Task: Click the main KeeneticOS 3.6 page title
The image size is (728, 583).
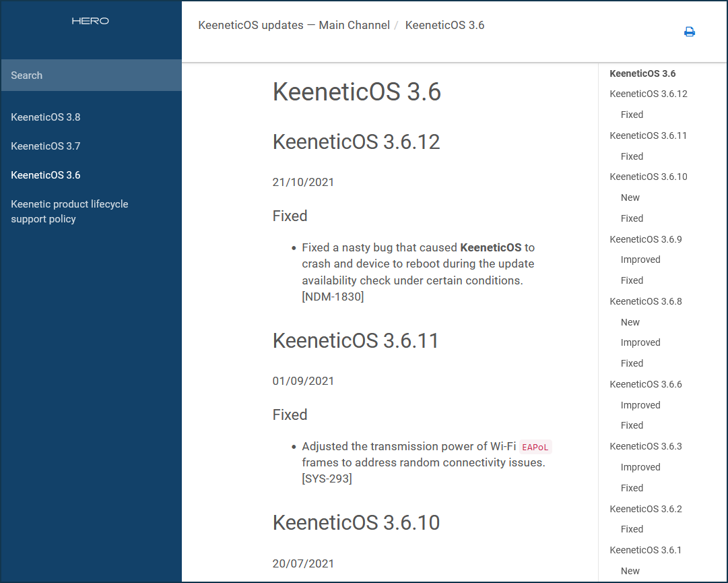Action: (356, 92)
